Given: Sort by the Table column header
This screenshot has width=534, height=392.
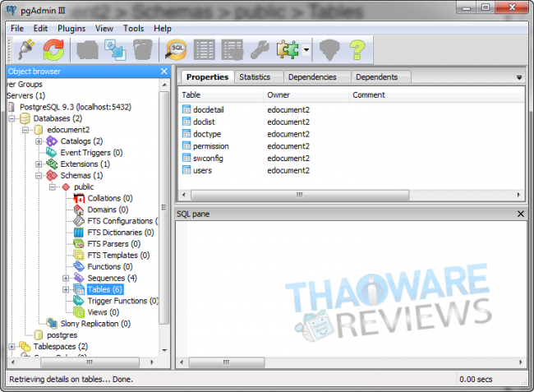Looking at the screenshot, I should (x=221, y=95).
